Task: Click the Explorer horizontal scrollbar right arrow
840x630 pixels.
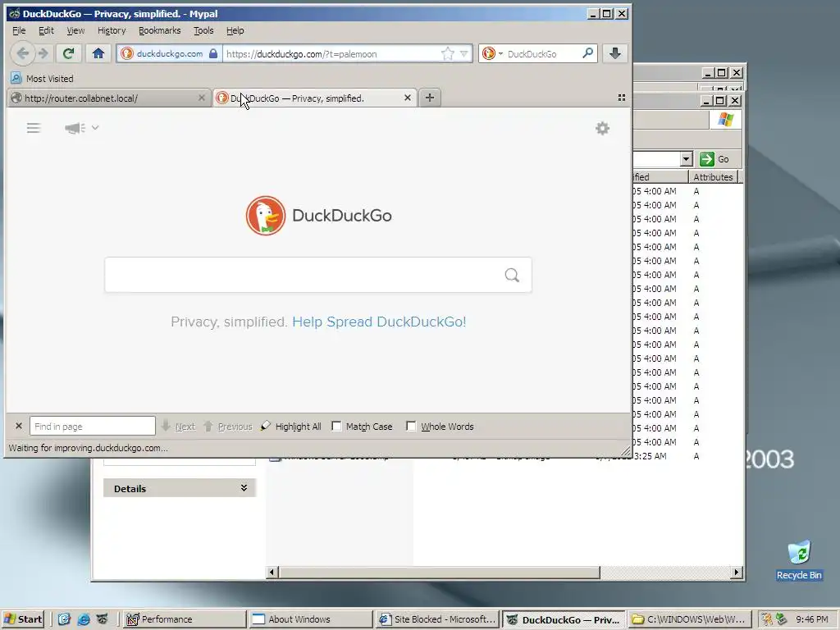Action: [737, 572]
